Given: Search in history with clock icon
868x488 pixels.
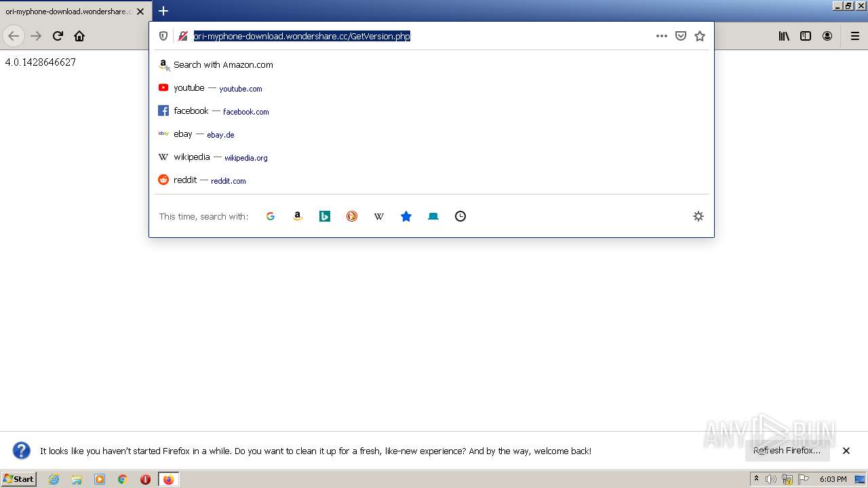Looking at the screenshot, I should coord(460,216).
